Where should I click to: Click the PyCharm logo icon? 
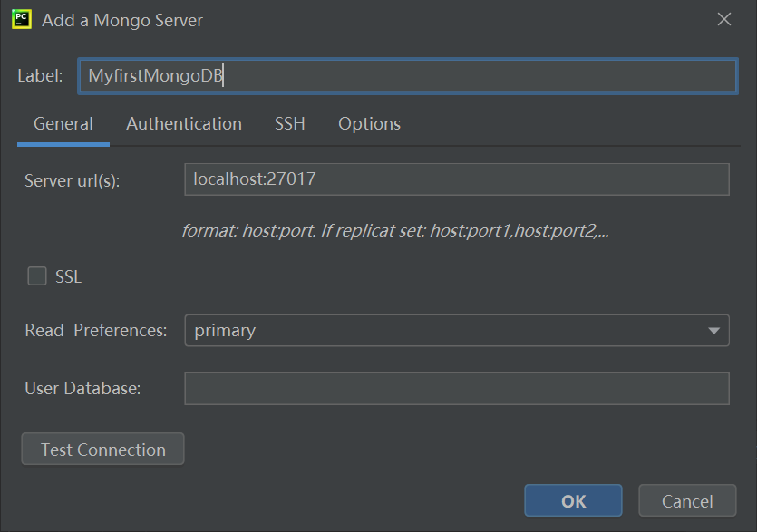pos(20,19)
